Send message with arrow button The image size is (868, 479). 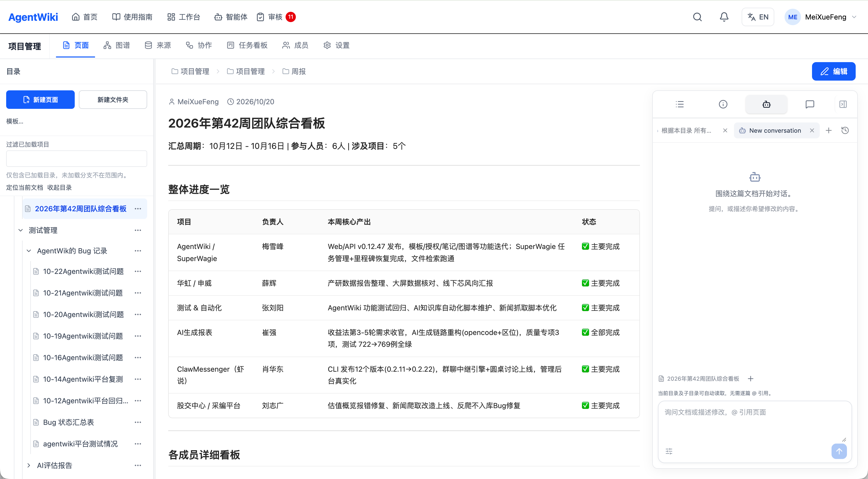pyautogui.click(x=839, y=451)
